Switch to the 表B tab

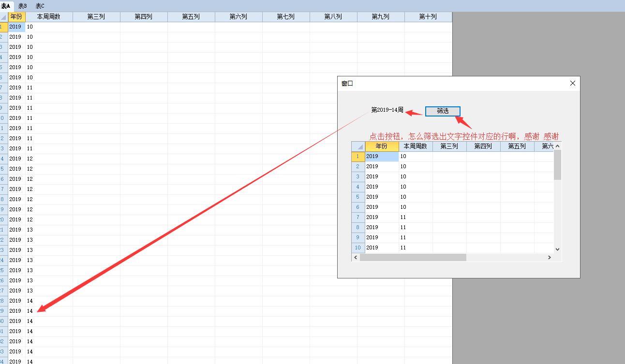pyautogui.click(x=23, y=6)
